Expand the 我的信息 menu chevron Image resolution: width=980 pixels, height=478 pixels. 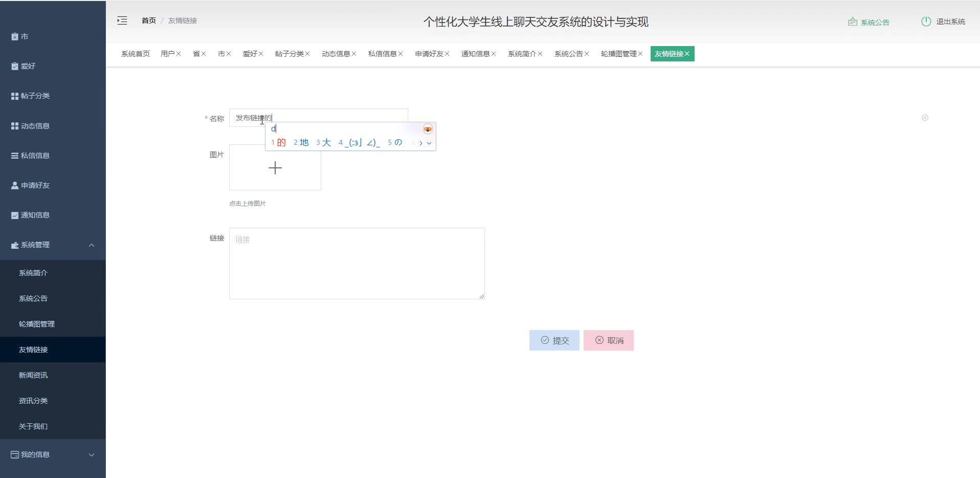[92, 454]
